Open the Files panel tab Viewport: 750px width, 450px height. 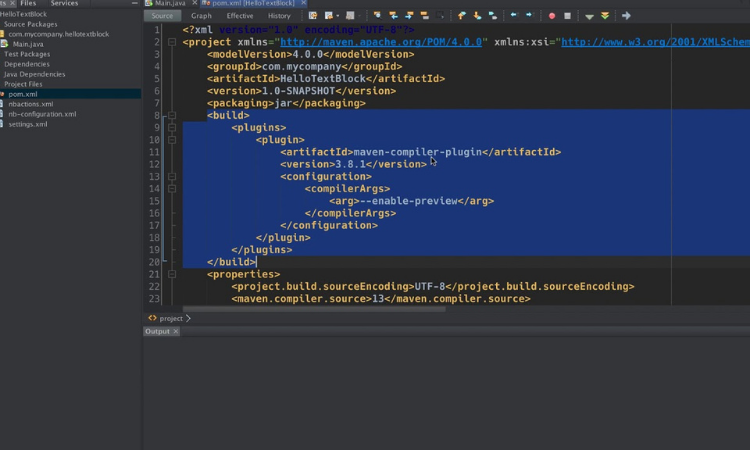28,3
